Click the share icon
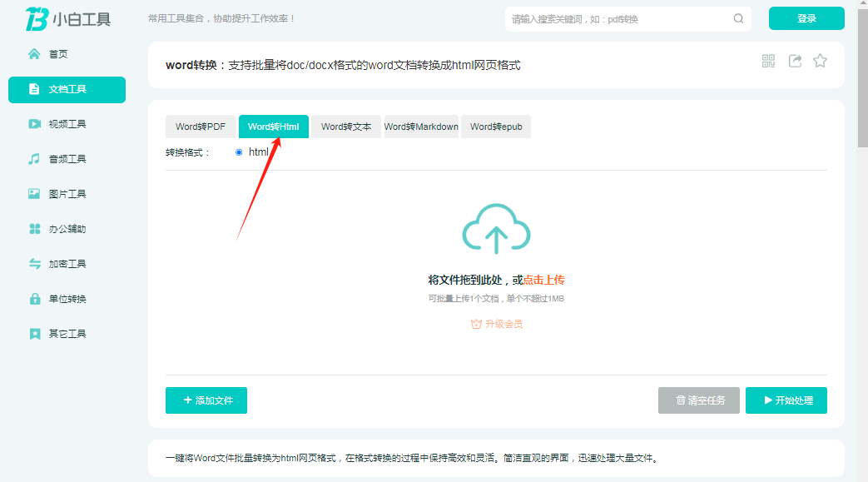 tap(795, 61)
